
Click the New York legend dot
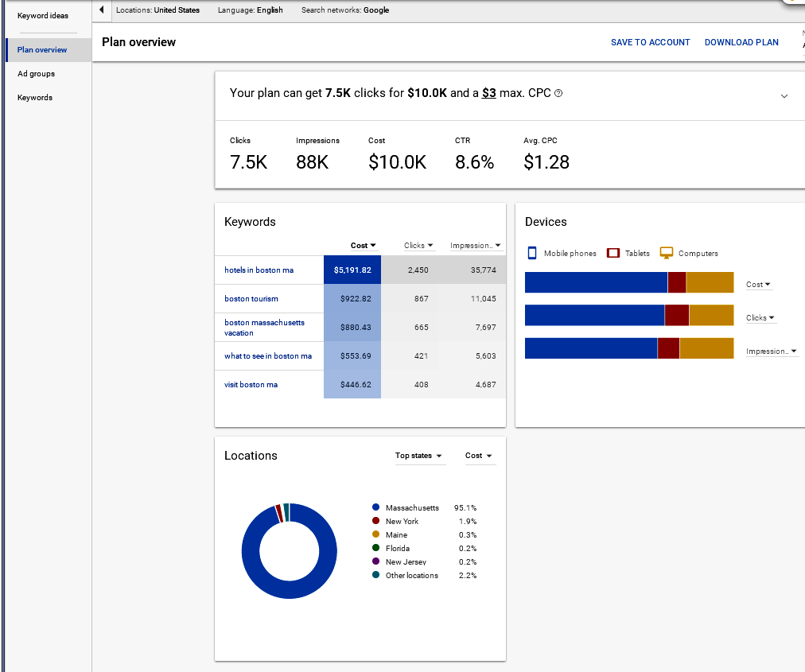point(375,521)
